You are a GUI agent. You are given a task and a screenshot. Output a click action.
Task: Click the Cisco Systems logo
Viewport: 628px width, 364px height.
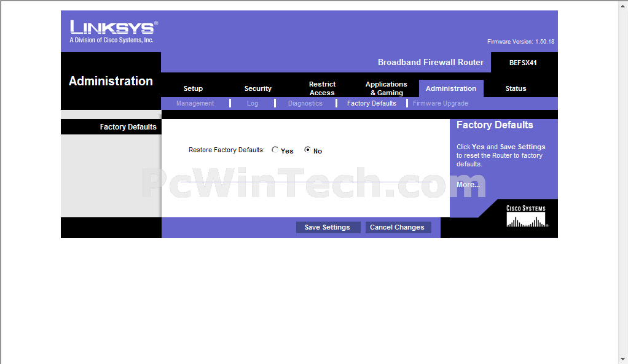point(527,217)
